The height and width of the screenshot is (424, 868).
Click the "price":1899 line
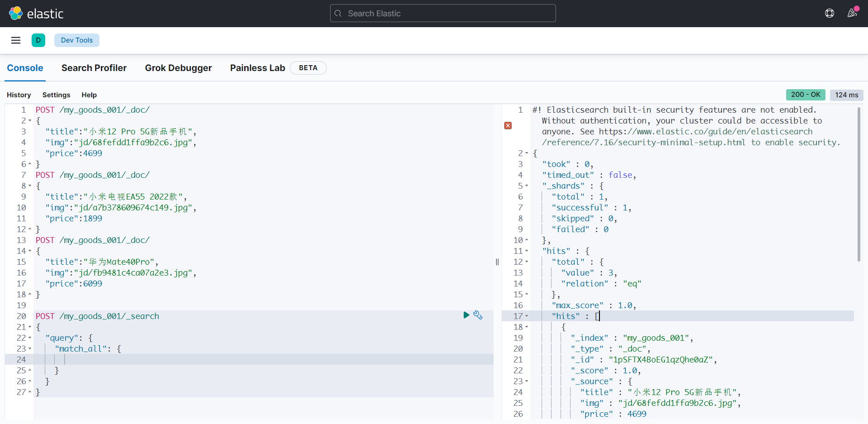coord(74,219)
